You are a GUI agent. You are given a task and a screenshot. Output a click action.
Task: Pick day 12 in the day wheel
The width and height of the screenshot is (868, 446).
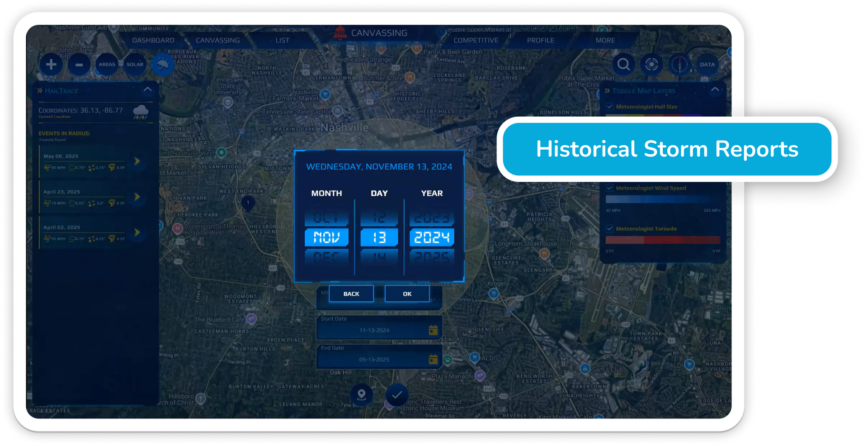379,218
